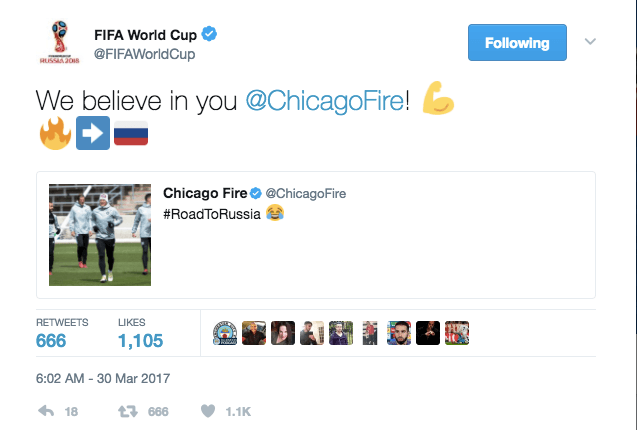
Task: Expand the tweet options chevron
Action: (x=590, y=42)
